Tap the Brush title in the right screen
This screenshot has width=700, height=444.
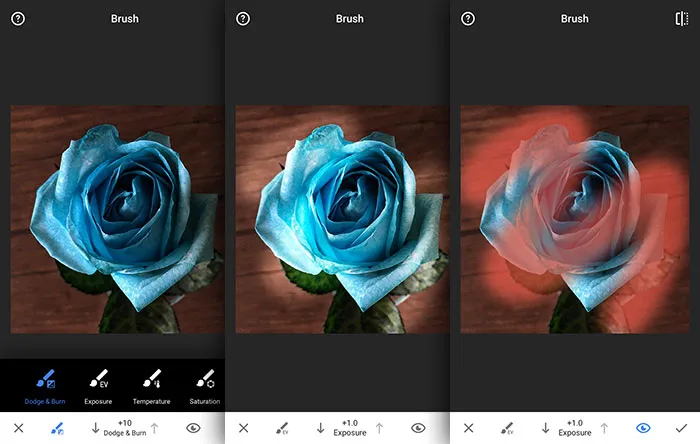click(x=575, y=19)
